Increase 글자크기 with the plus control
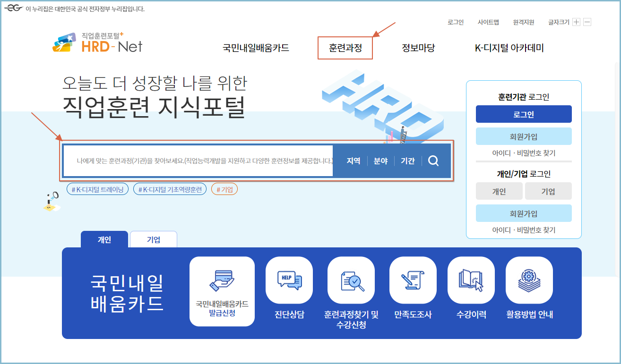The width and height of the screenshot is (621, 364). [576, 22]
